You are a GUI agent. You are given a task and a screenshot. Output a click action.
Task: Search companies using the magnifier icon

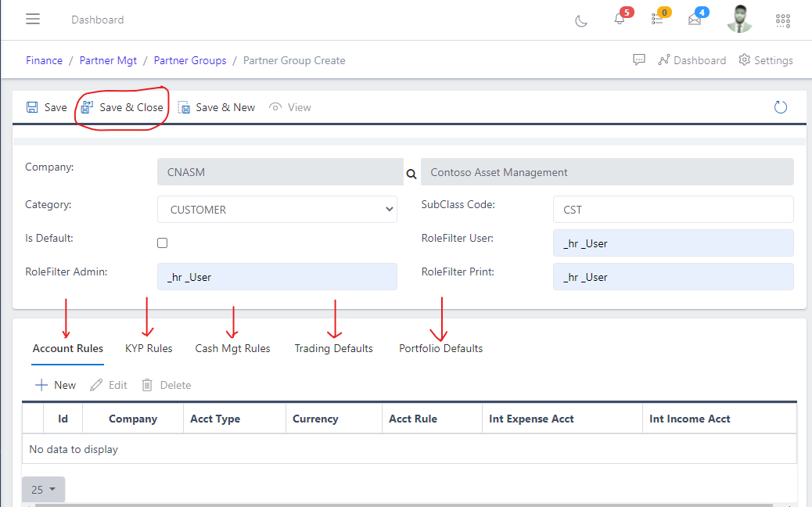point(411,172)
